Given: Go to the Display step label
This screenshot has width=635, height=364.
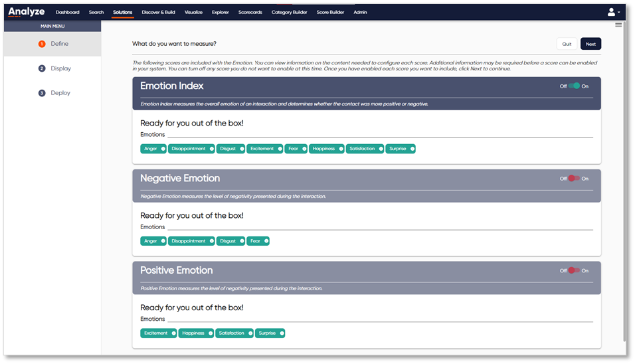Looking at the screenshot, I should point(60,68).
